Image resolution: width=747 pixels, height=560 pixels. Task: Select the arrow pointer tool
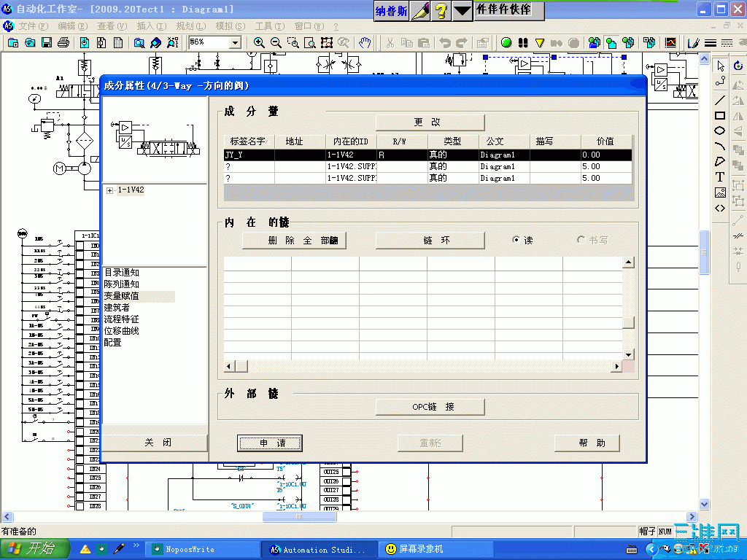[x=720, y=66]
